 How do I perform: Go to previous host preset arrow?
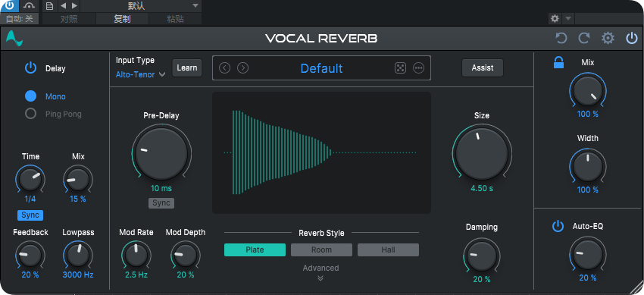click(x=63, y=6)
